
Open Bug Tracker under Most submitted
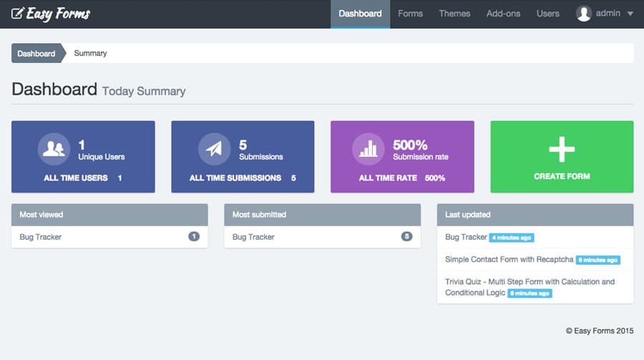click(253, 237)
